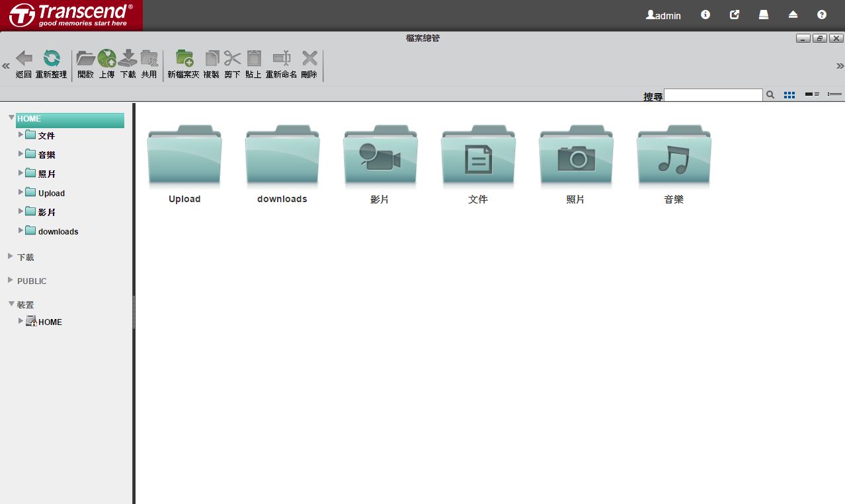
Task: Click the left chevron on the toolbar
Action: (6, 66)
